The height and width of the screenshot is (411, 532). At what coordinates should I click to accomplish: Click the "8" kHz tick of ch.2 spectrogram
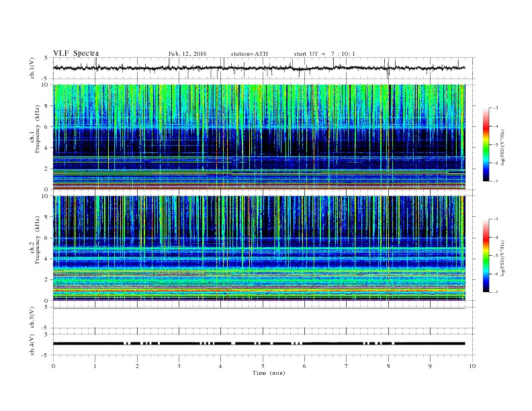tap(46, 217)
